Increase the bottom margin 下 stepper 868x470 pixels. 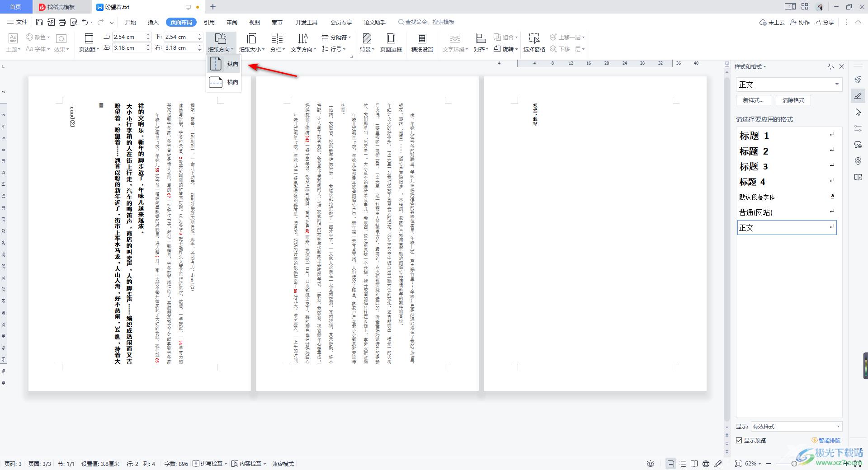coord(200,35)
